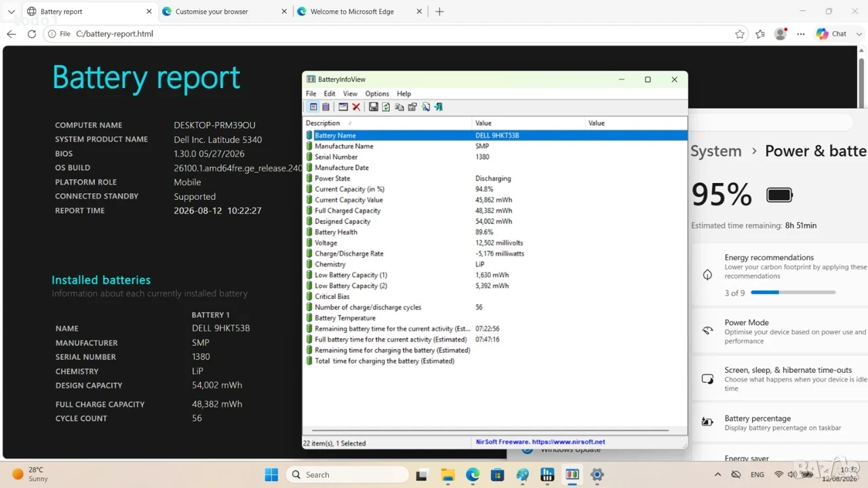This screenshot has width=868, height=488.
Task: Click the Copy Selected Items icon in BatteryInfoView
Action: tap(399, 107)
